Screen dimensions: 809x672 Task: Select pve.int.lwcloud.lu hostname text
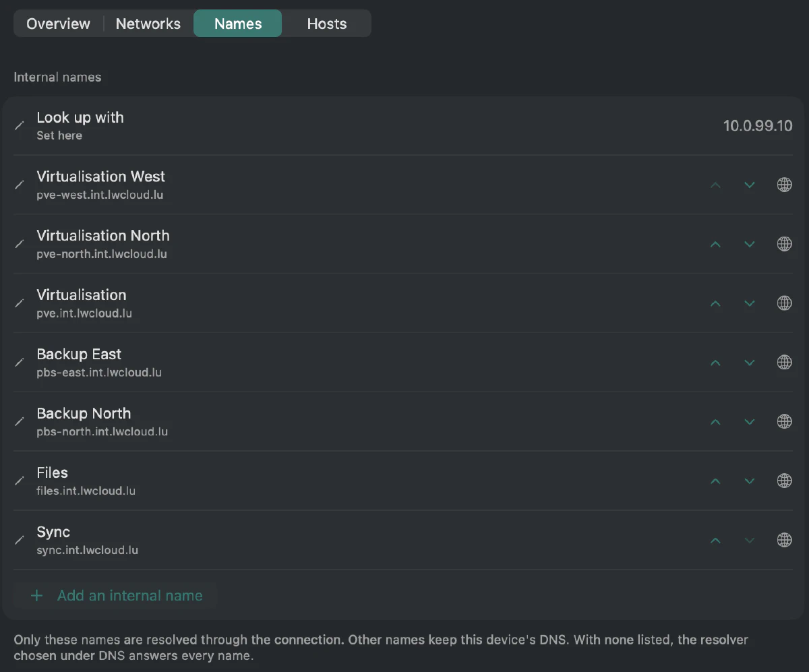click(84, 313)
